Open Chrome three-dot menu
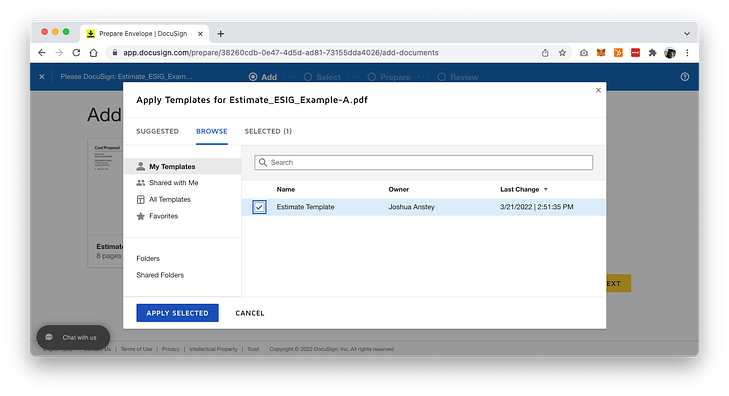729x396 pixels. tap(687, 53)
